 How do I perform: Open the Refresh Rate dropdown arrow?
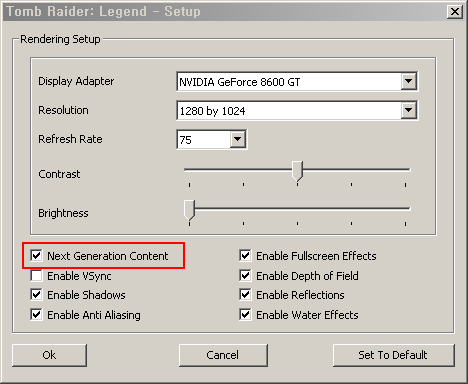click(x=238, y=139)
